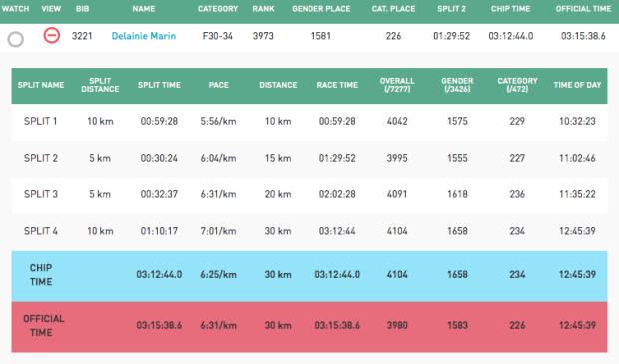Click the DISTANCE header in splits table
The width and height of the screenshot is (619, 364).
coord(278,85)
